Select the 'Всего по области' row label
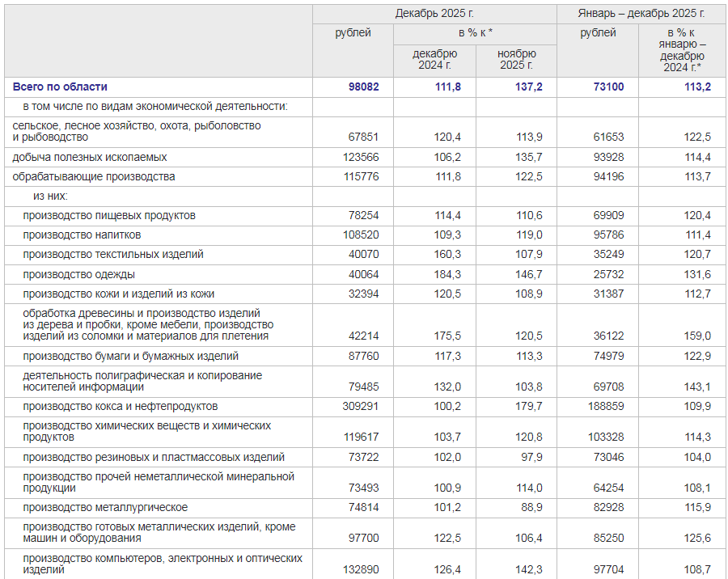The width and height of the screenshot is (728, 579). point(60,87)
